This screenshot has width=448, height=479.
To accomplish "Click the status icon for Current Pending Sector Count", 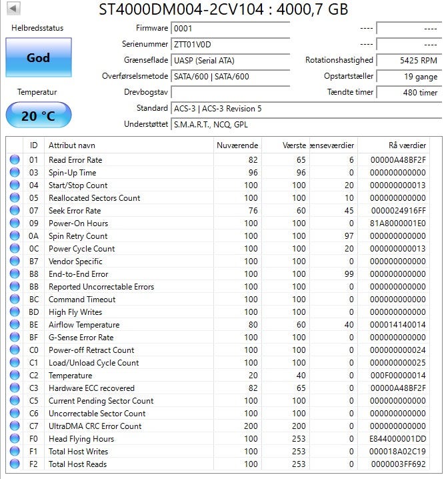I will [15, 401].
